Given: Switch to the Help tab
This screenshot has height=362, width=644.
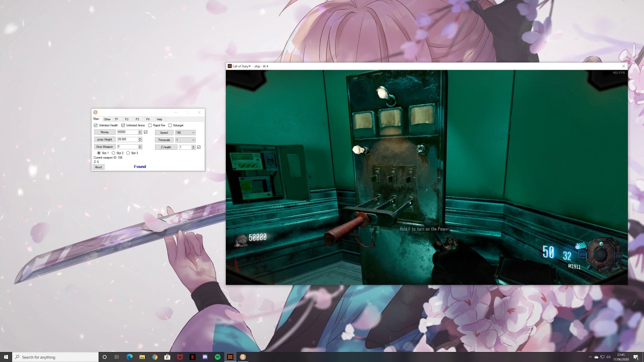Looking at the screenshot, I should (159, 119).
